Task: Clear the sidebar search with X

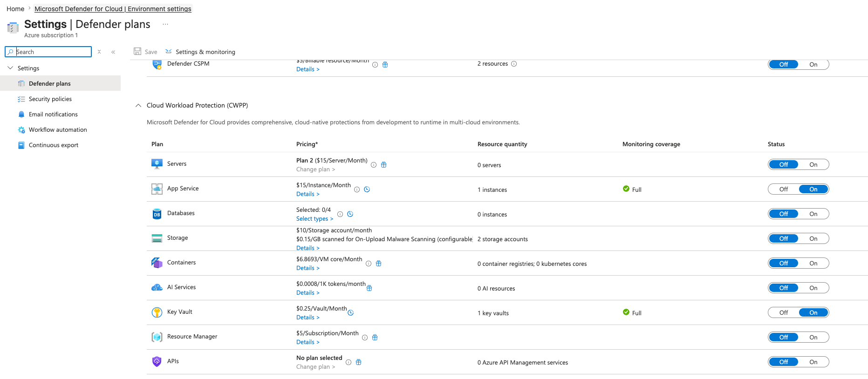Action: (x=99, y=52)
